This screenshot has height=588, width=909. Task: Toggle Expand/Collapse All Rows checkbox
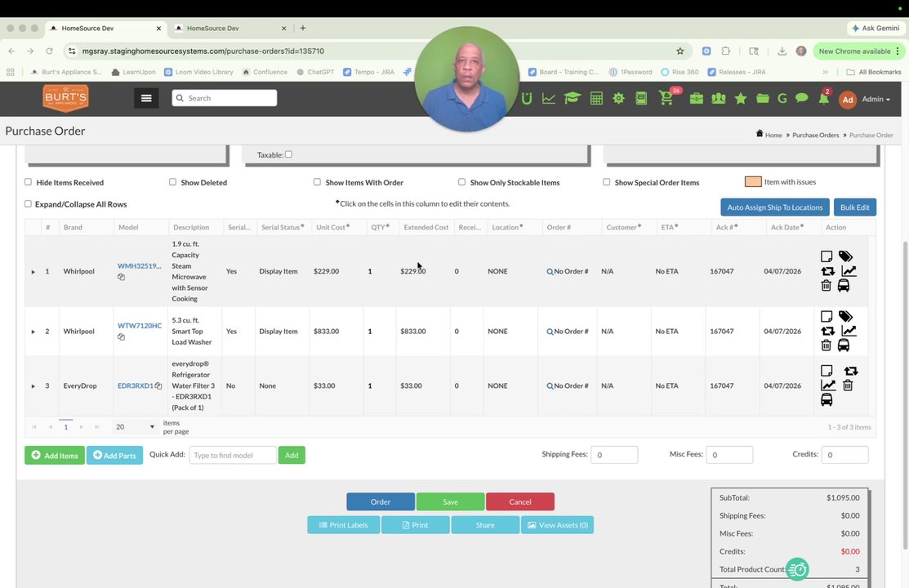pyautogui.click(x=28, y=204)
